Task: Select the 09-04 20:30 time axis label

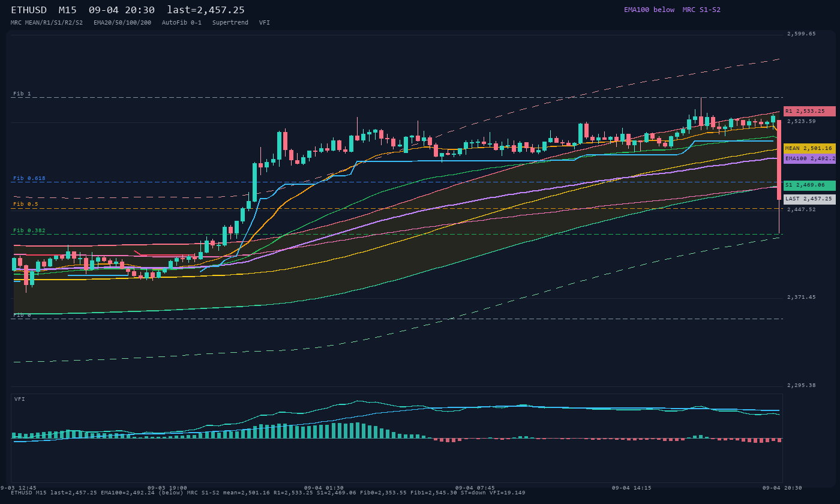Action: 782,488
